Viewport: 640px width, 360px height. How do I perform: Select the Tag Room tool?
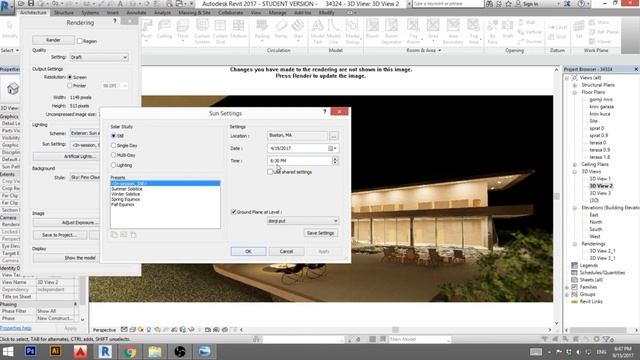pos(413,31)
